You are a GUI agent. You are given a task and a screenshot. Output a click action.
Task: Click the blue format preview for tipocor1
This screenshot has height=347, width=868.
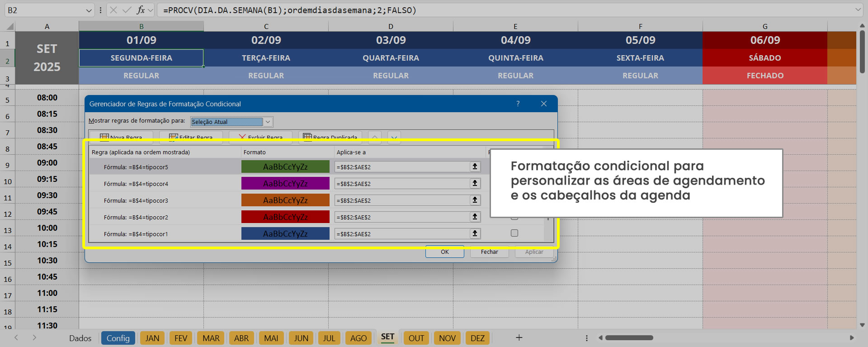click(285, 233)
